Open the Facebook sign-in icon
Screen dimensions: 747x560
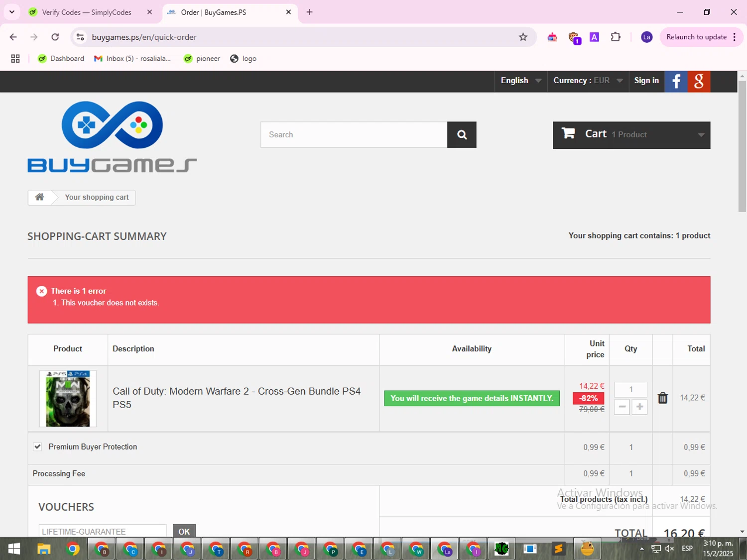point(676,81)
